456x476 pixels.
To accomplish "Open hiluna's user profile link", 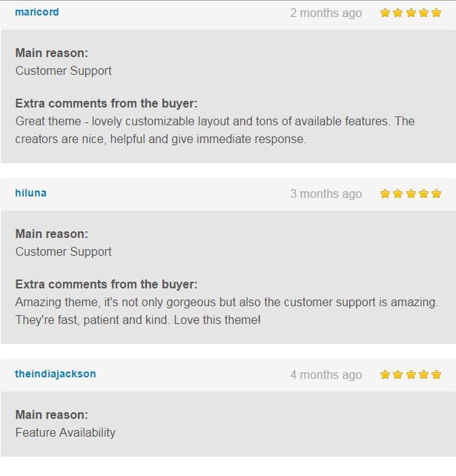I will 30,193.
